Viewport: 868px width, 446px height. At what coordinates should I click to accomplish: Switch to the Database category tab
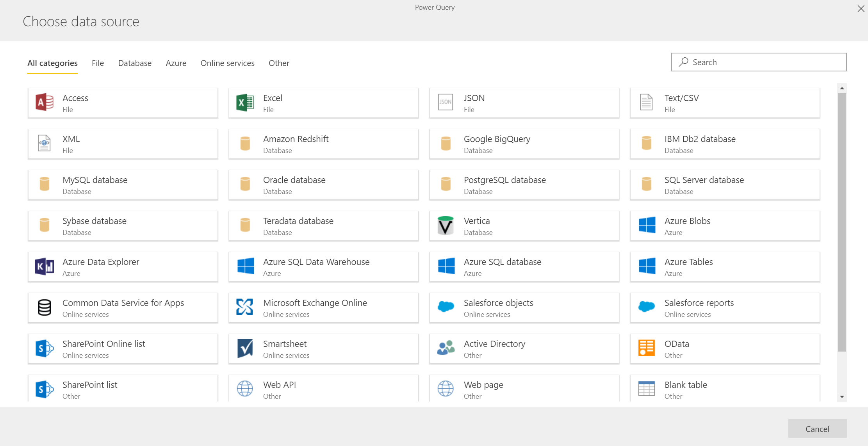coord(134,63)
